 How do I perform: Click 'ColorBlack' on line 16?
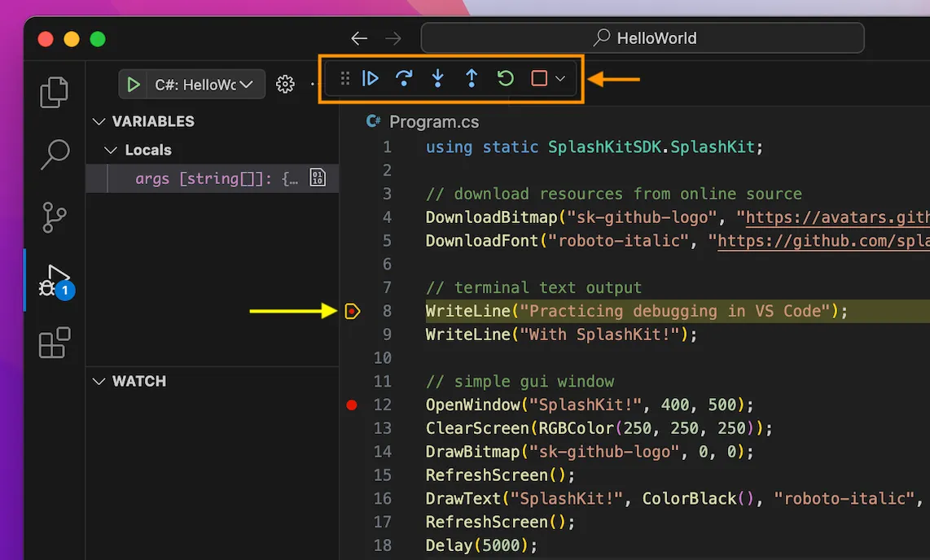689,498
